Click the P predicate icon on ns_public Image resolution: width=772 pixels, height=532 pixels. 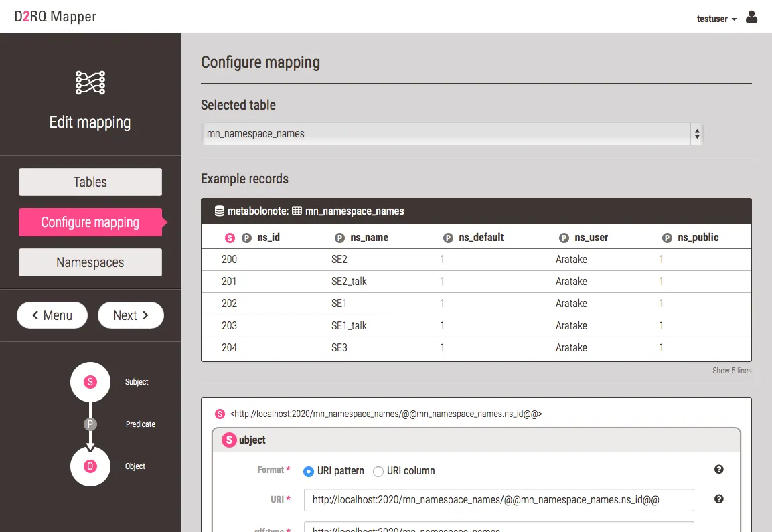(x=667, y=238)
